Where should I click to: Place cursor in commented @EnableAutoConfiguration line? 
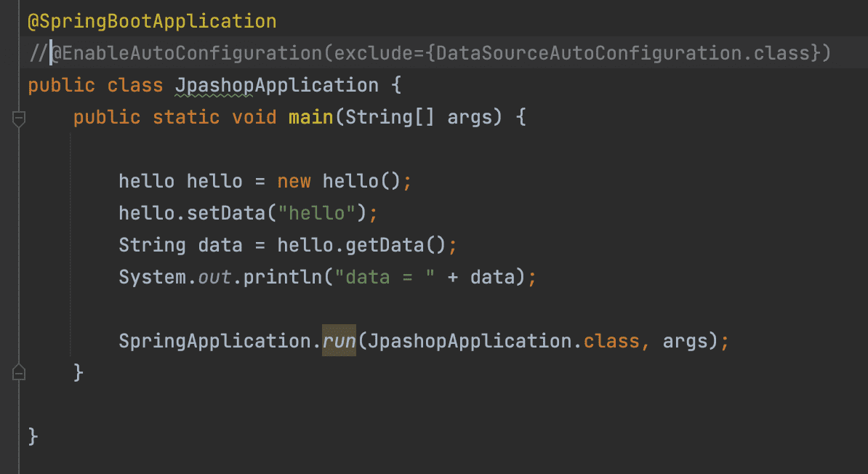coord(218,53)
